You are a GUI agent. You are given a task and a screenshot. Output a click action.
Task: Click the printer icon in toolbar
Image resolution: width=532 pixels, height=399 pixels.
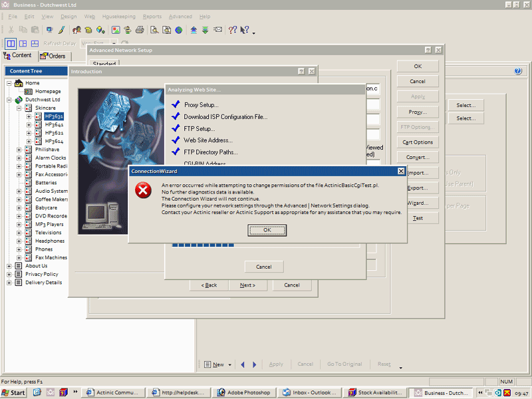coord(140,30)
